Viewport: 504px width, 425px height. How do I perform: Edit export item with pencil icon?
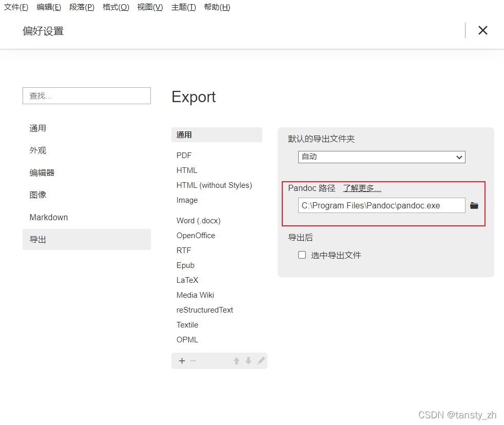coord(261,361)
